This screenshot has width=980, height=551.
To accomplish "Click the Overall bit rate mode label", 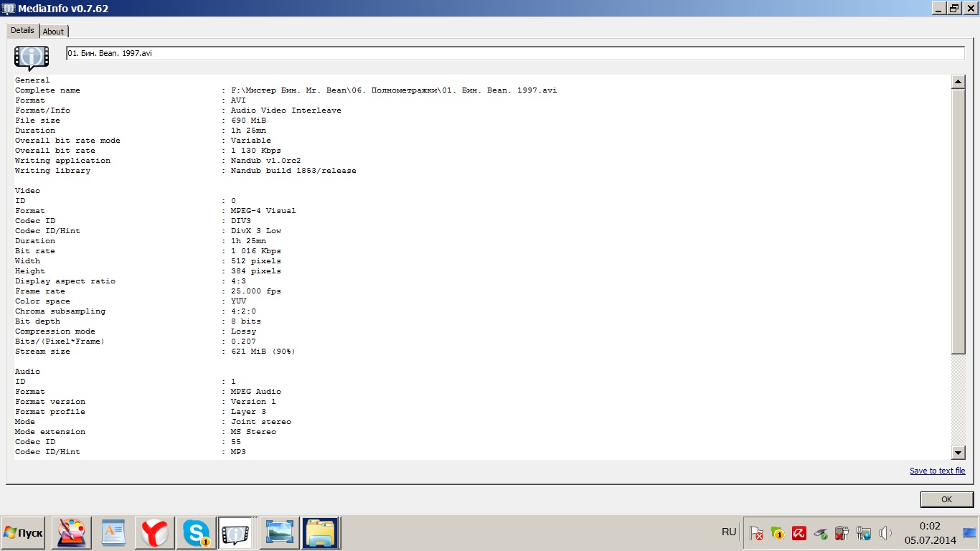I will click(x=67, y=141).
